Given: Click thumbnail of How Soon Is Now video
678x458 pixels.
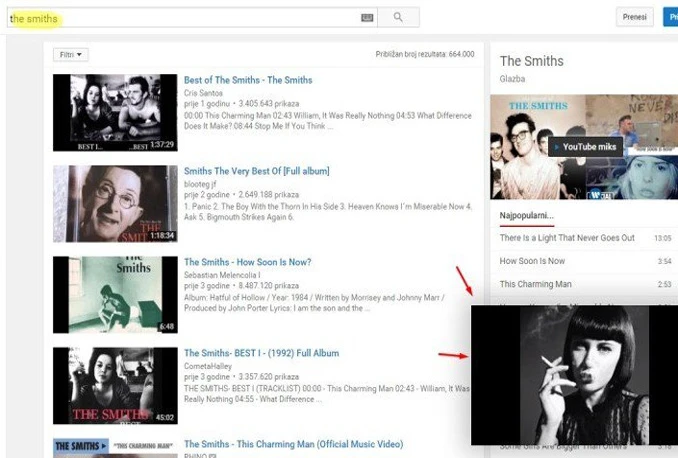Looking at the screenshot, I should [x=115, y=295].
